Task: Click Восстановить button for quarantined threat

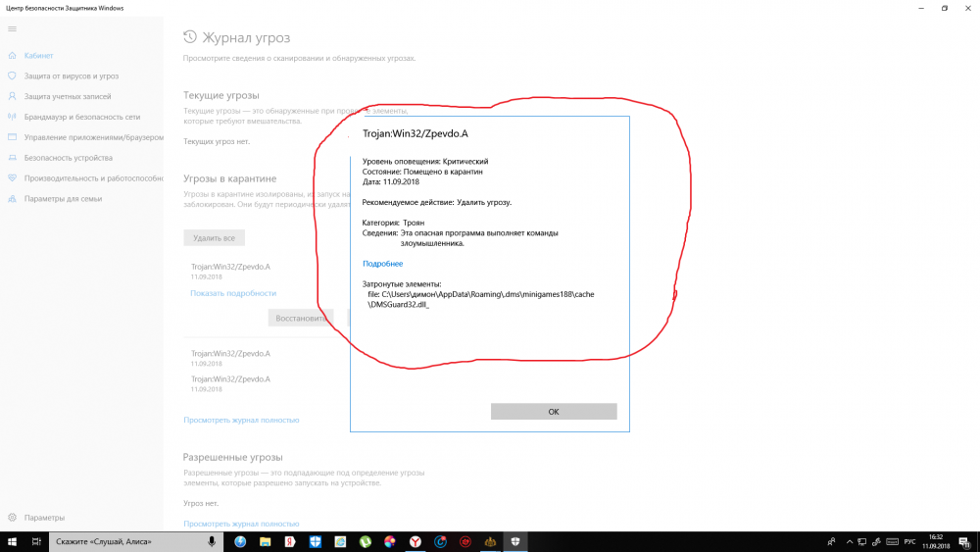Action: [x=300, y=318]
